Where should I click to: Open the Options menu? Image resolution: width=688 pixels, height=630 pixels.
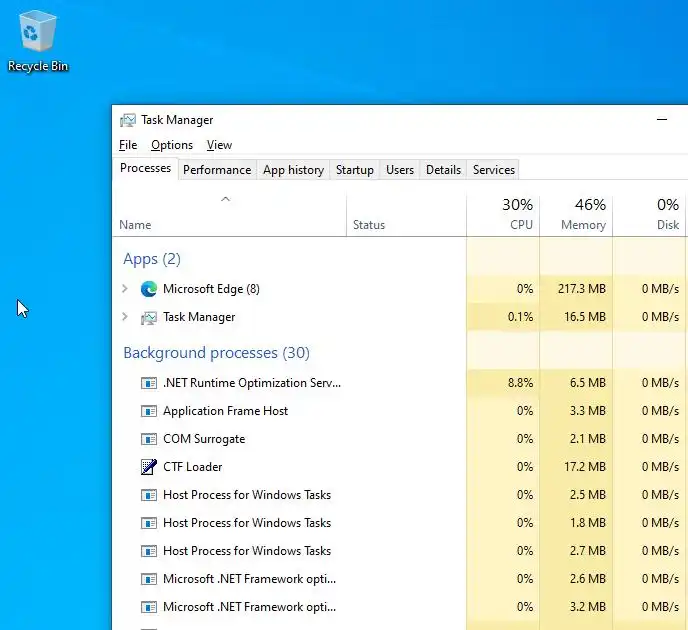tap(172, 145)
